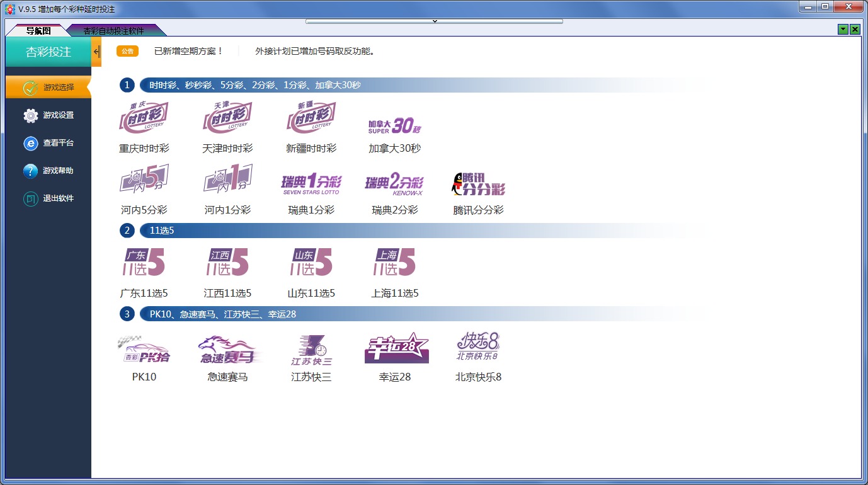Select the 幸运28 star icon

tap(396, 348)
